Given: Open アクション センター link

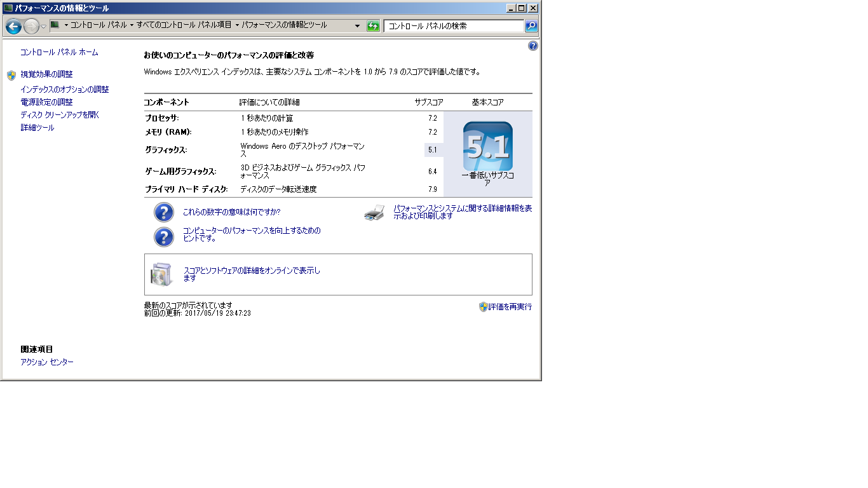Looking at the screenshot, I should coord(47,362).
